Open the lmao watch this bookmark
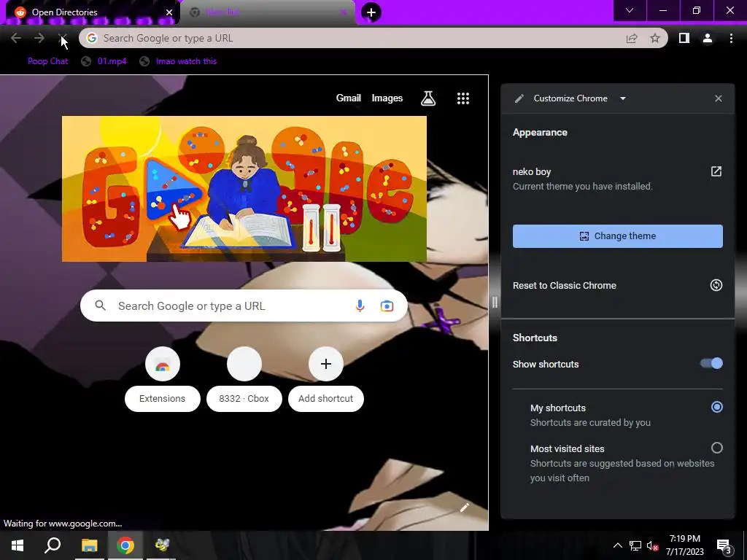 pos(178,61)
